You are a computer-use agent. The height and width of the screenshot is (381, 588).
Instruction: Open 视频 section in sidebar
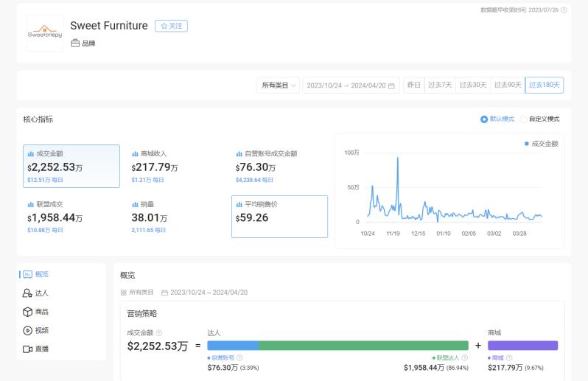click(x=41, y=330)
